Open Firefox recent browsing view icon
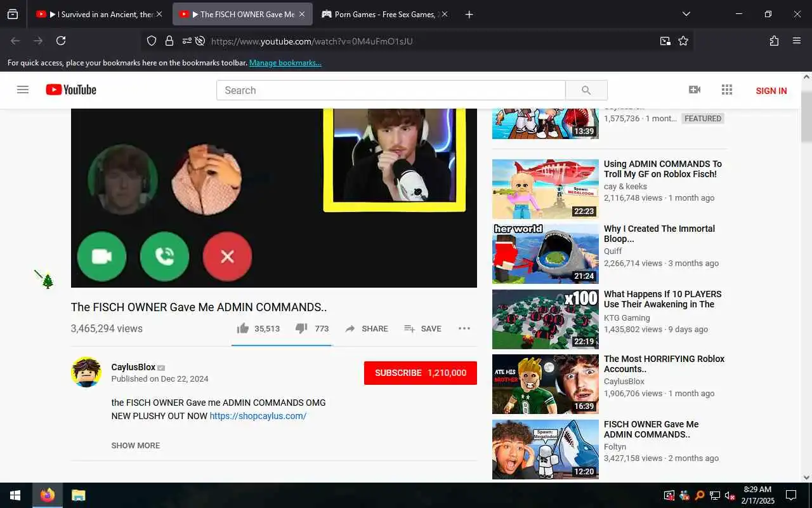Screen dimensions: 812x508 point(13,14)
